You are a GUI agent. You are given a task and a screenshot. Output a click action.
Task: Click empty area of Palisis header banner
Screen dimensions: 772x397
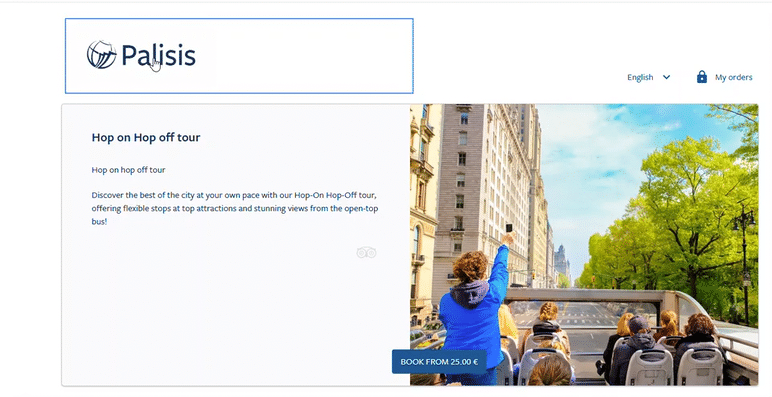click(x=305, y=56)
